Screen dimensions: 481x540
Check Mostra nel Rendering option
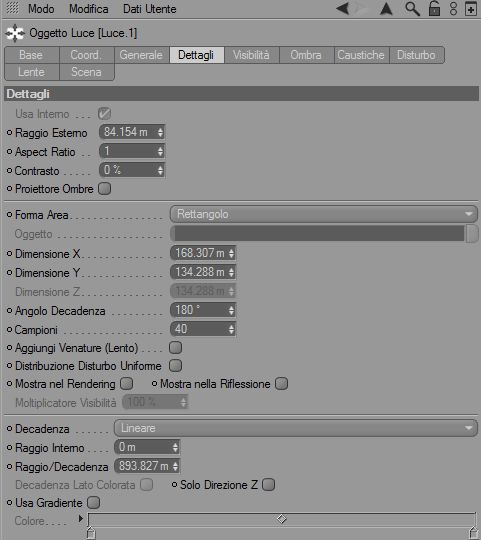126,383
